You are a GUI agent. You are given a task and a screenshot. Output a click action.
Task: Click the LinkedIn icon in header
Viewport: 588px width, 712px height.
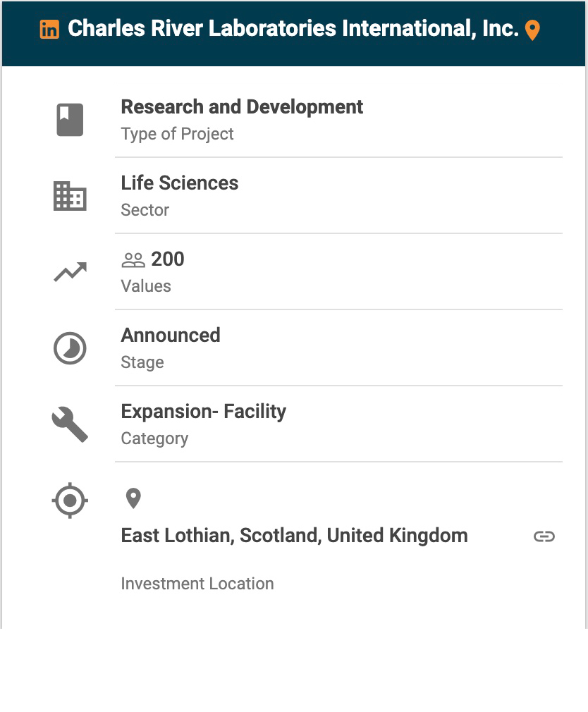coord(49,30)
